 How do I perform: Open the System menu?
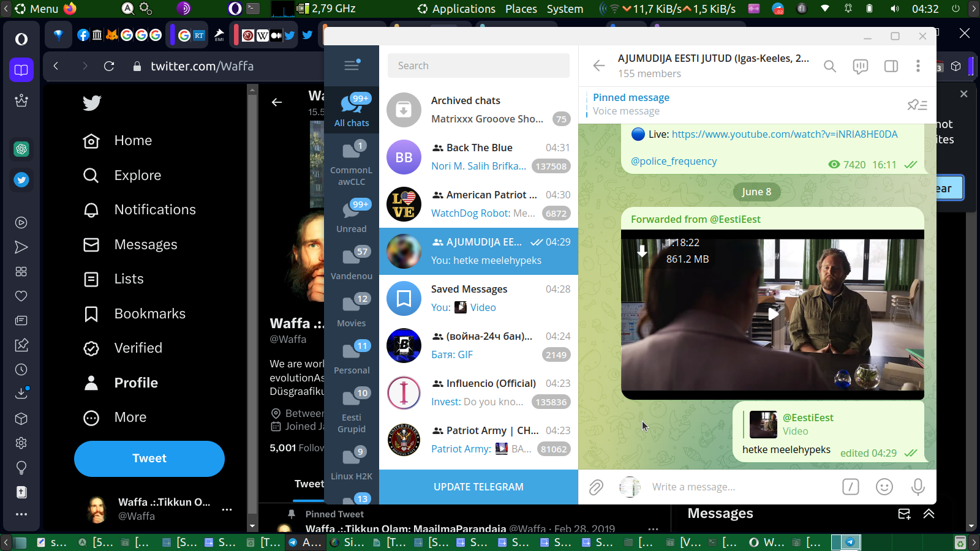[565, 9]
